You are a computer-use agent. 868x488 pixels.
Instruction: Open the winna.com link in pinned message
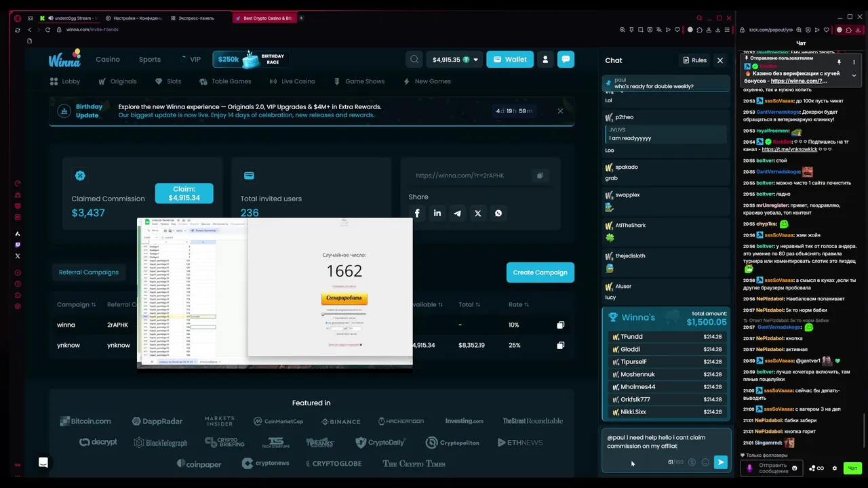click(800, 81)
